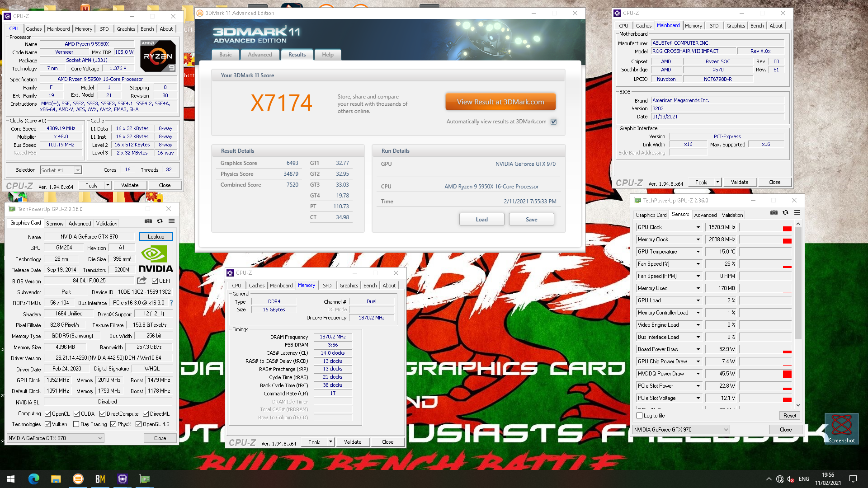Take screenshot in right GPU-Z sensors window
The height and width of the screenshot is (488, 868).
click(x=774, y=212)
